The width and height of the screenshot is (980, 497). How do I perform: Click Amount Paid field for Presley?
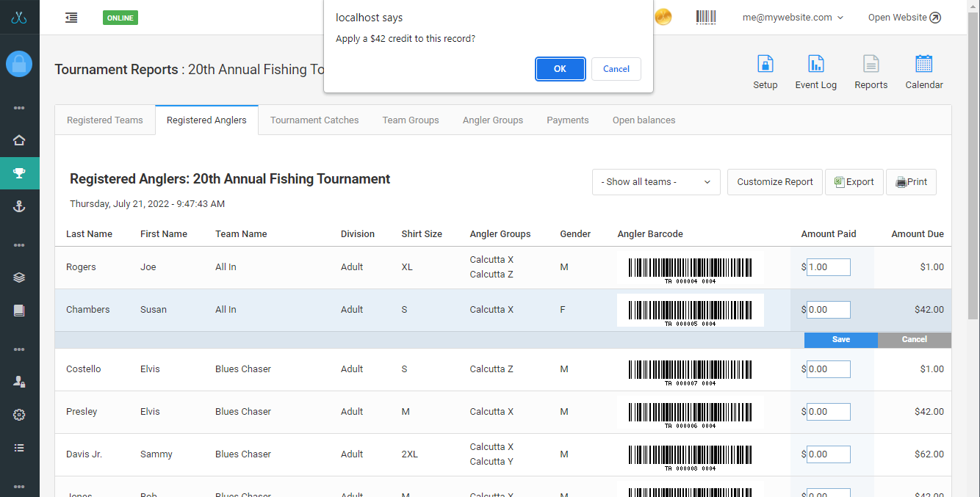(x=829, y=412)
